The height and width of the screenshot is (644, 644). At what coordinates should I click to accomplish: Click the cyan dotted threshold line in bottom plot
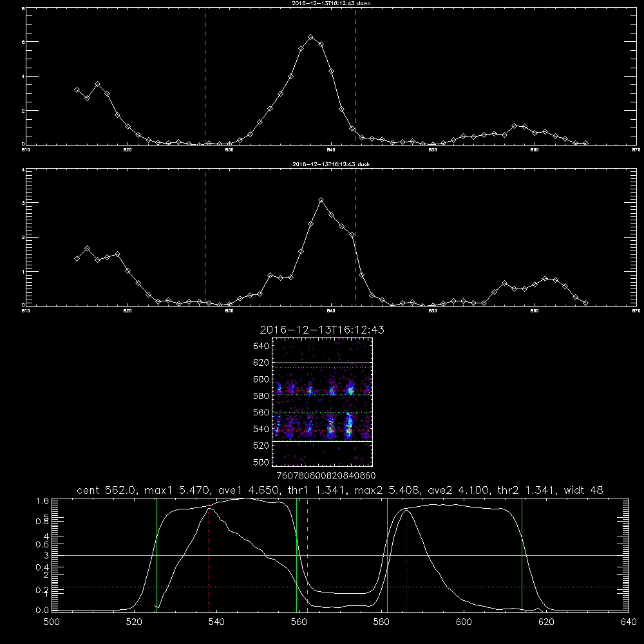[340, 587]
